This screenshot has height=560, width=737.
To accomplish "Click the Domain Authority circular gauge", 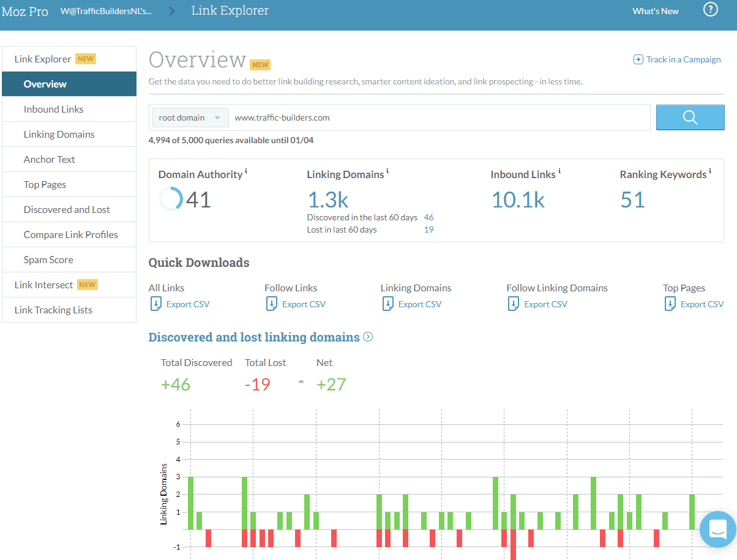I will click(170, 199).
